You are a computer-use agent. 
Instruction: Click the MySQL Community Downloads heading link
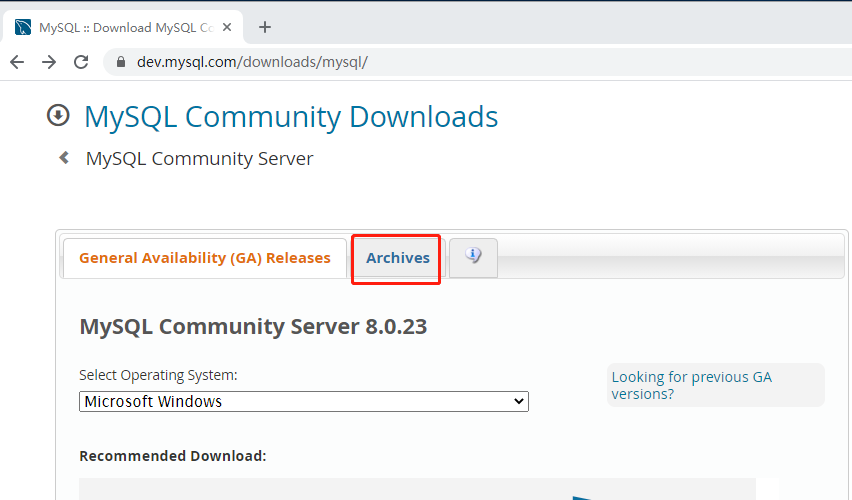point(291,117)
